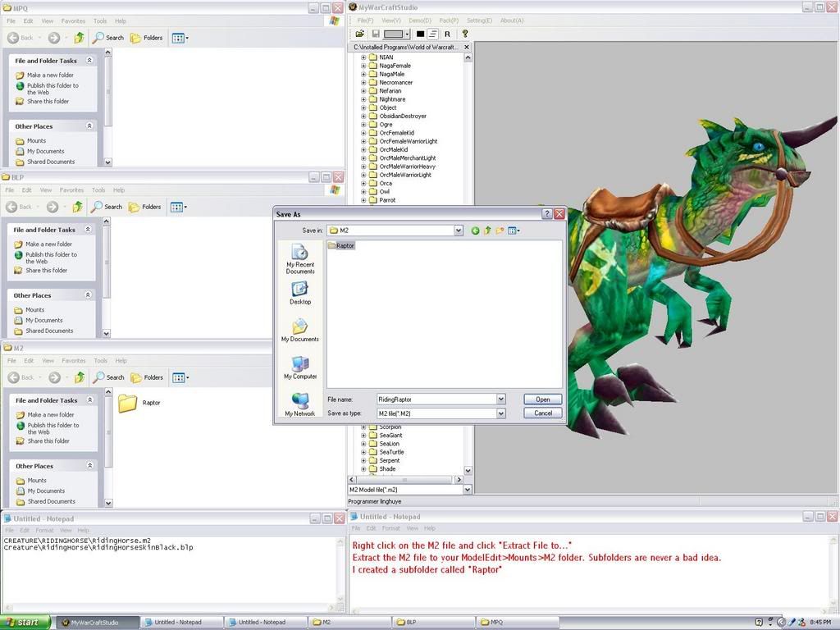The width and height of the screenshot is (840, 630).
Task: Select the Raptor folder in M2 explorer window
Action: 139,403
